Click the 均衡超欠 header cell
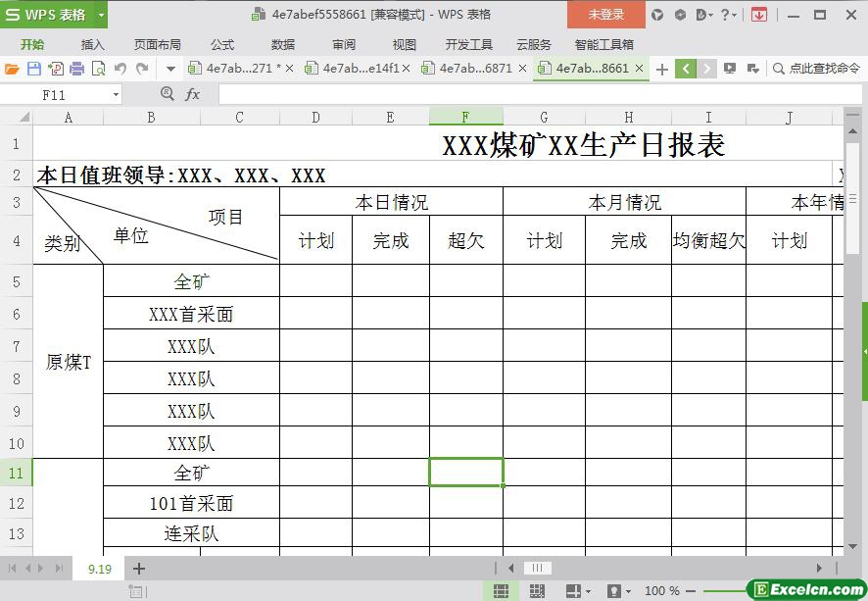 pos(708,240)
